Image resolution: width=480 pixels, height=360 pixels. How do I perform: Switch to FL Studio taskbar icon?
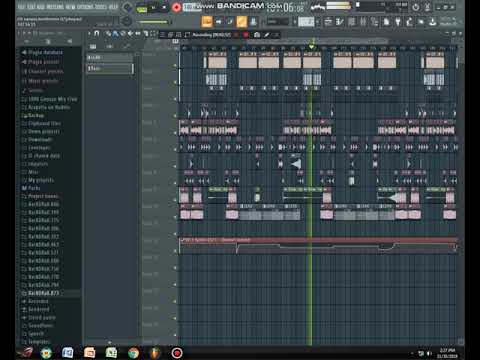click(155, 353)
